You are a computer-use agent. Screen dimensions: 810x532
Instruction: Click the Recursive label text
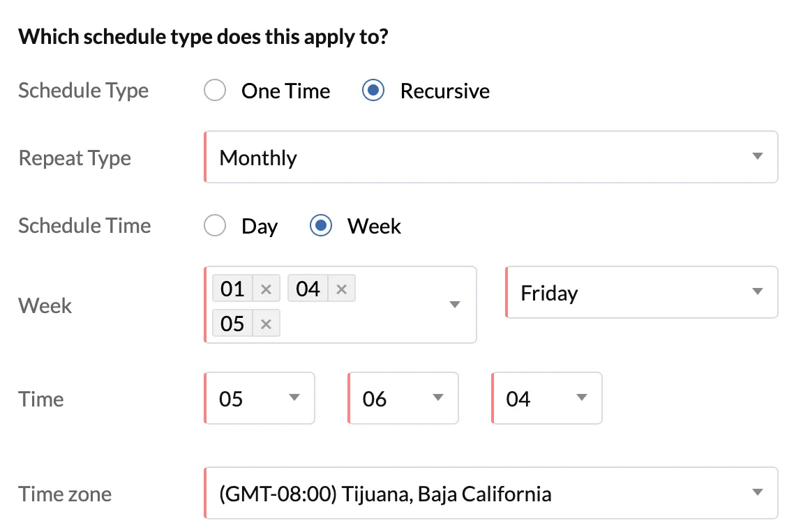tap(445, 91)
